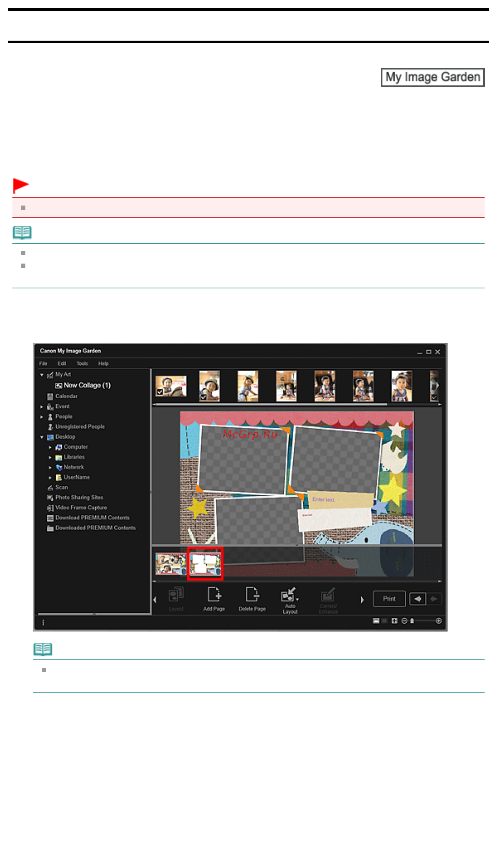Click the forward arrow button beside Print
The height and width of the screenshot is (868, 497).
click(434, 599)
